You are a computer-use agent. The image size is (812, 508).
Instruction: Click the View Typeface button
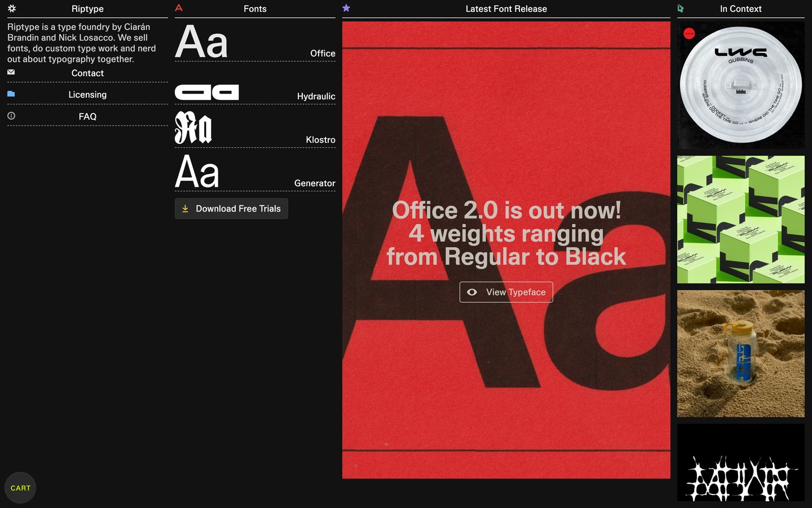tap(506, 292)
